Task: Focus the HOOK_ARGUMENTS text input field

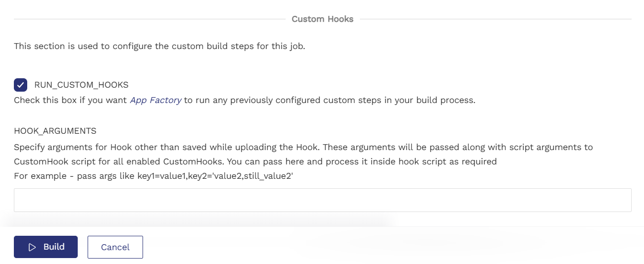Action: coord(322,200)
